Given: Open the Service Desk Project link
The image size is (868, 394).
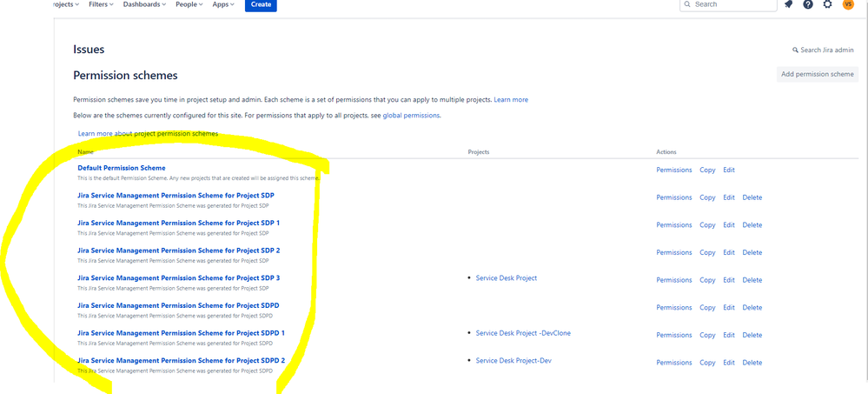Looking at the screenshot, I should 507,278.
